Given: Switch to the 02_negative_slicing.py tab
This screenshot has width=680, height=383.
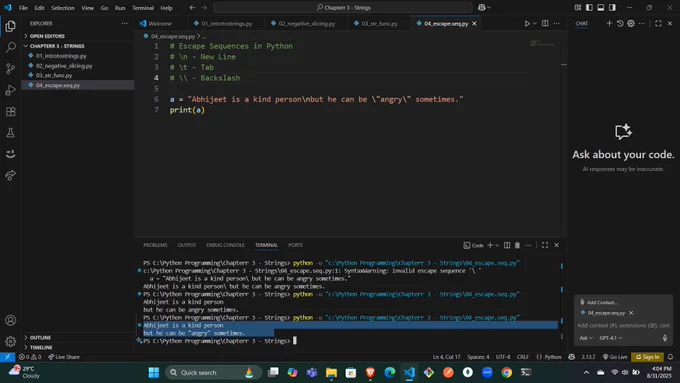Looking at the screenshot, I should click(x=306, y=23).
